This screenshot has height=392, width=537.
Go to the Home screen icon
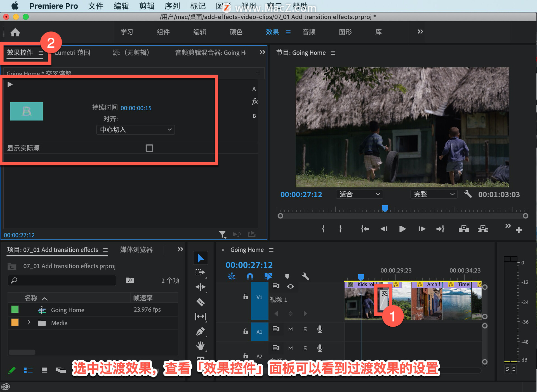[x=15, y=32]
